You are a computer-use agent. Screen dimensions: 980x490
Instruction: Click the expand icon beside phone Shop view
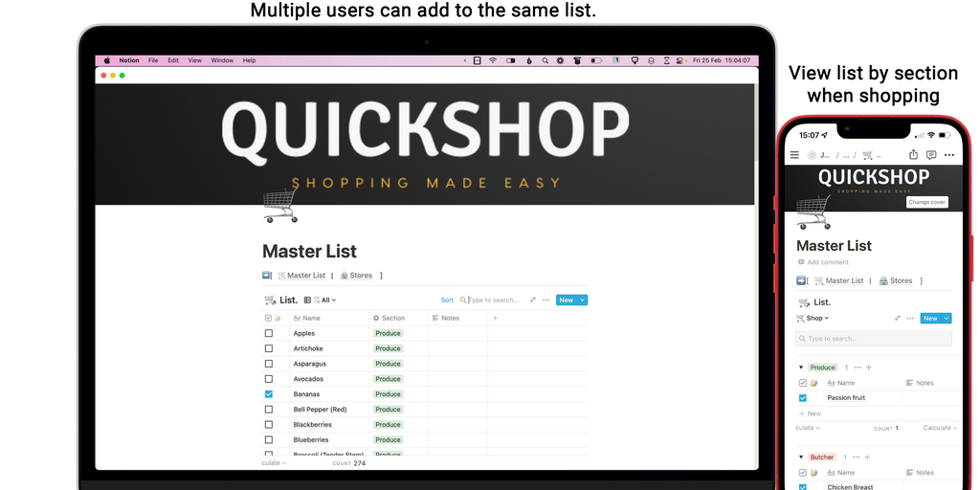(x=898, y=318)
